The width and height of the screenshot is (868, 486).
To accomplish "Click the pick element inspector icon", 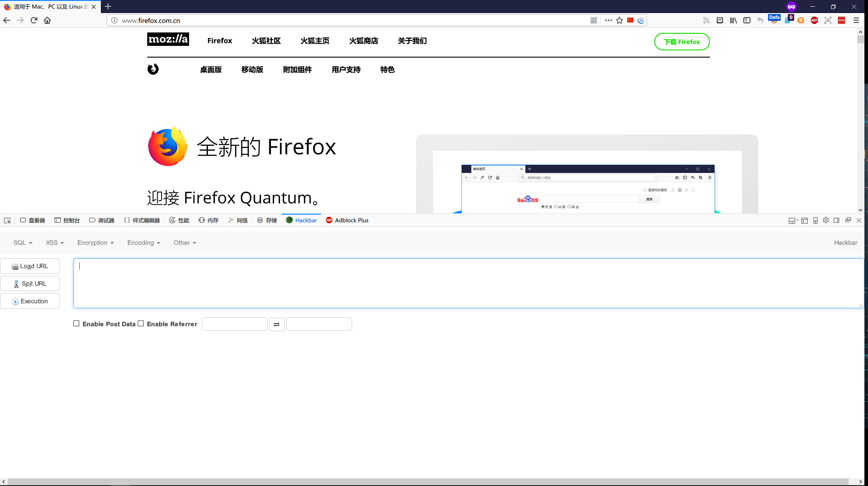I will pyautogui.click(x=7, y=220).
